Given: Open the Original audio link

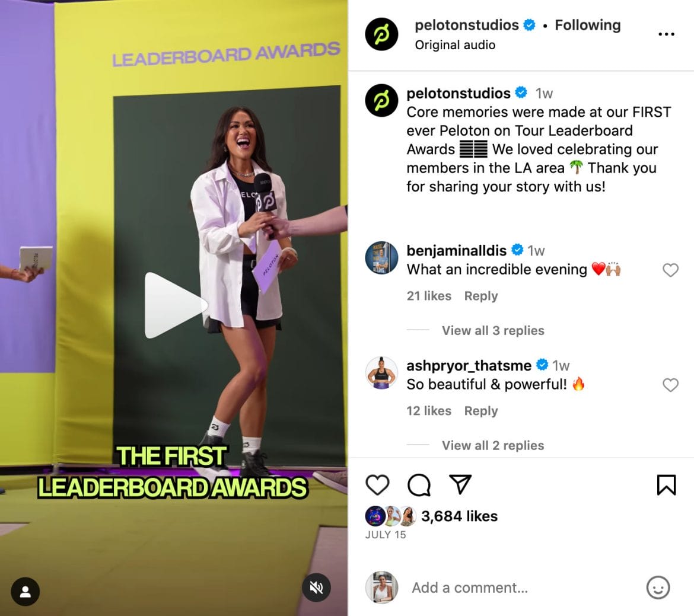Looking at the screenshot, I should pyautogui.click(x=455, y=45).
